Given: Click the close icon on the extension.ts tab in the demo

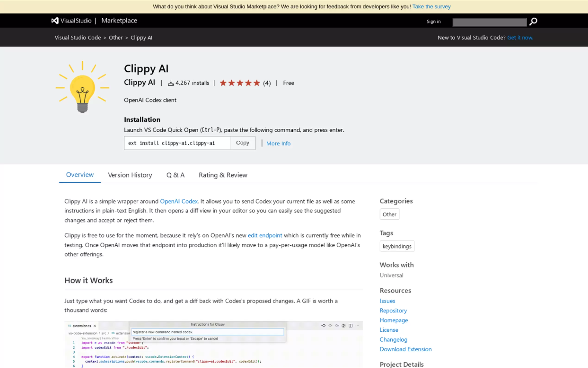Looking at the screenshot, I should [95, 326].
